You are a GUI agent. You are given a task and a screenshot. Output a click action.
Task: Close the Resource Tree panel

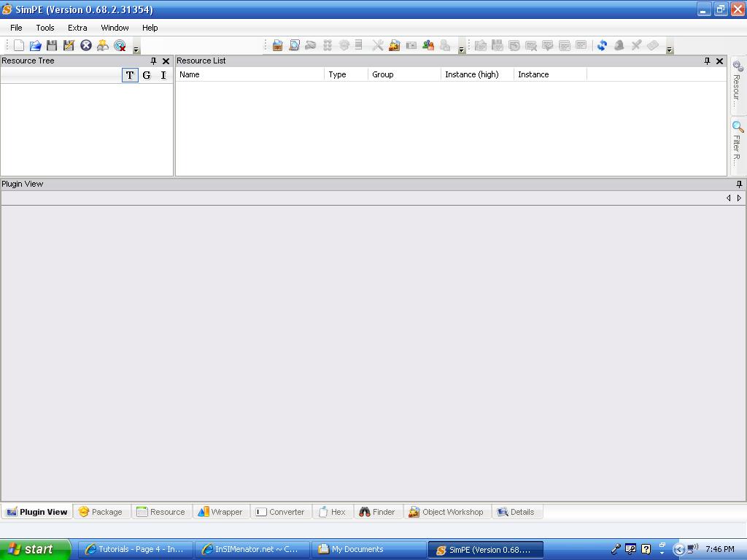166,61
